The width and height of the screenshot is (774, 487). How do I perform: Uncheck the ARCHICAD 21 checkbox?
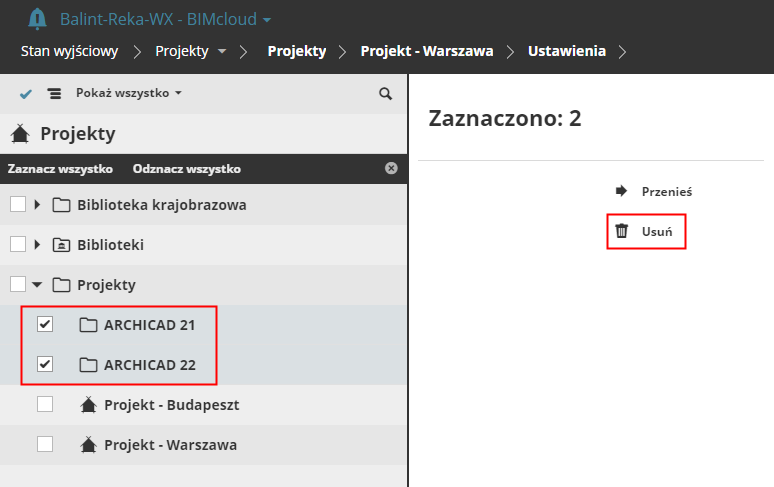pos(45,324)
